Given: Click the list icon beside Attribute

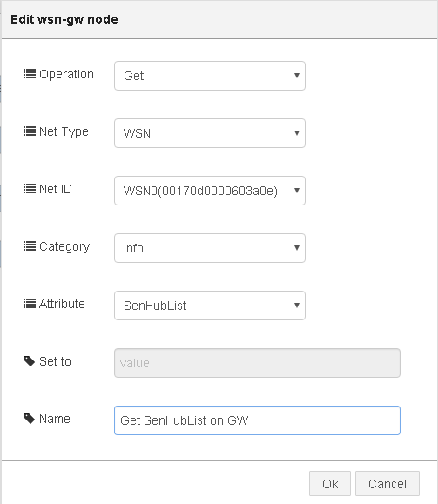Looking at the screenshot, I should click(30, 304).
